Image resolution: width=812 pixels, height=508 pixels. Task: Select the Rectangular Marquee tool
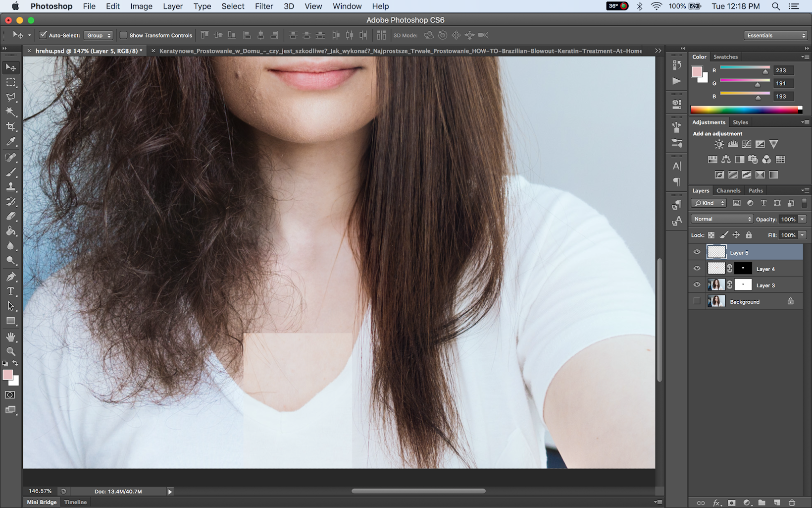coord(11,82)
